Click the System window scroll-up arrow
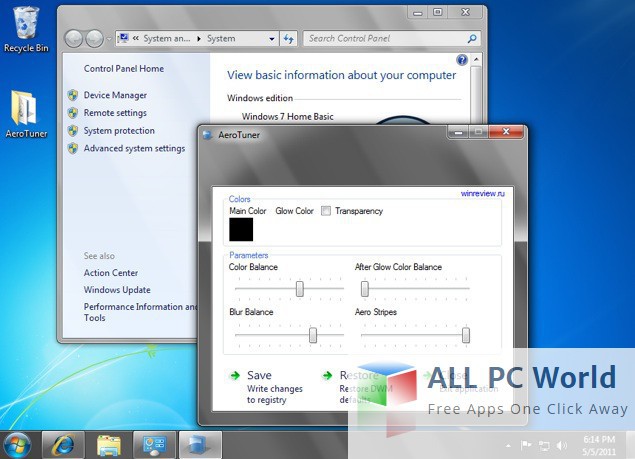Viewport: 635px width, 459px height. click(x=477, y=60)
